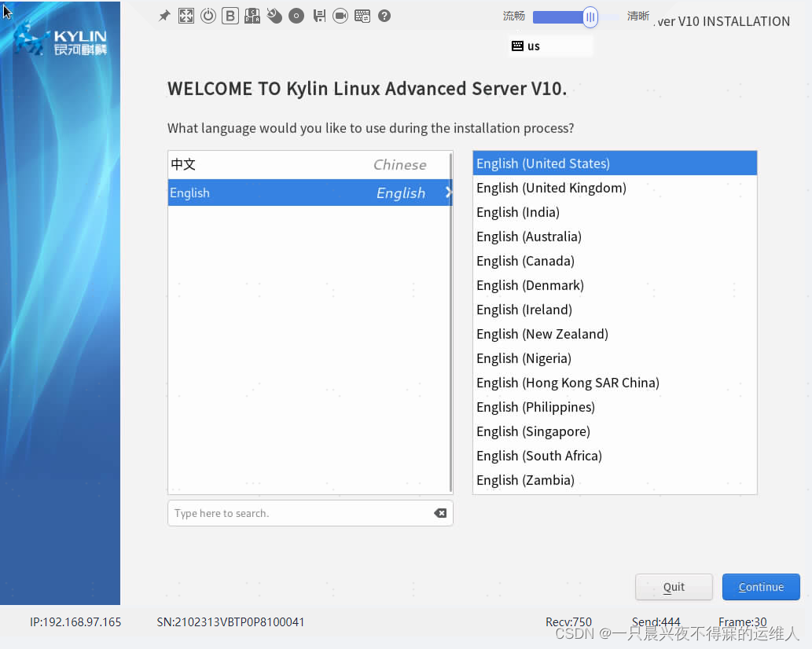Choose English (India) locale

coord(615,212)
